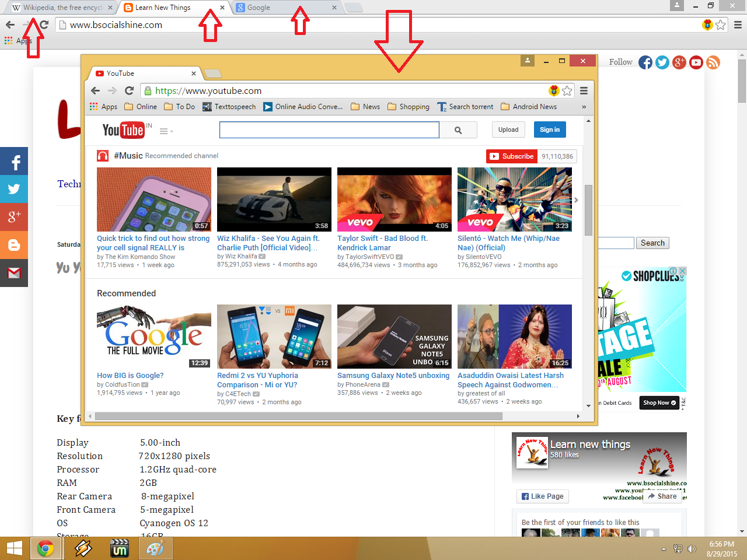Switch to the Google tab

click(286, 8)
